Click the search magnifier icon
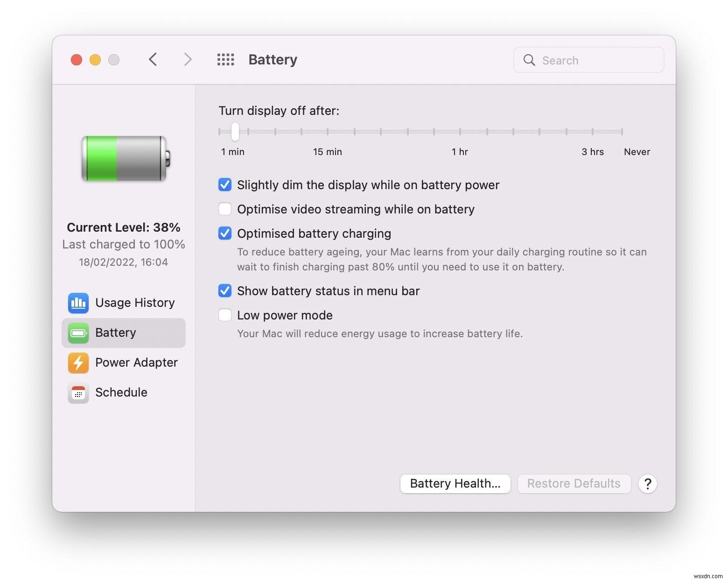 pyautogui.click(x=529, y=60)
